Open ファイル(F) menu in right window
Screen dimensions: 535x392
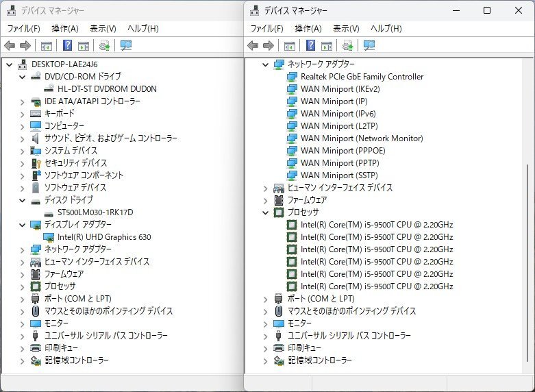point(267,29)
